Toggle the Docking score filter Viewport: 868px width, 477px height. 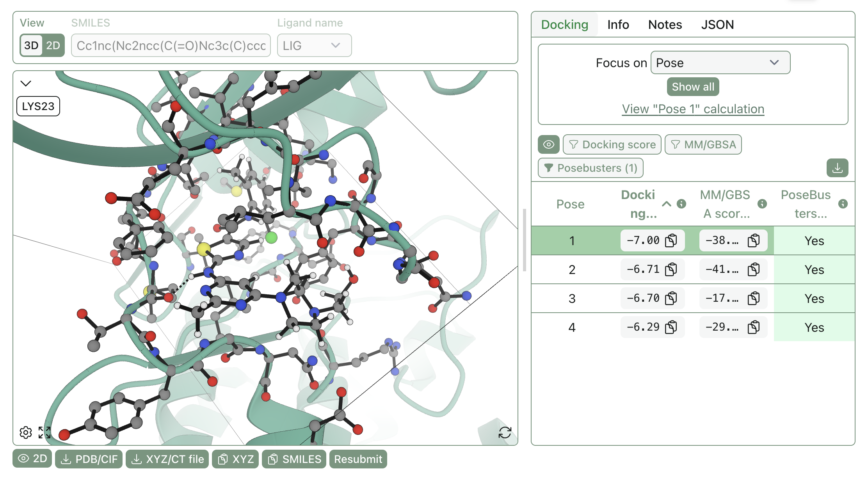tap(612, 144)
